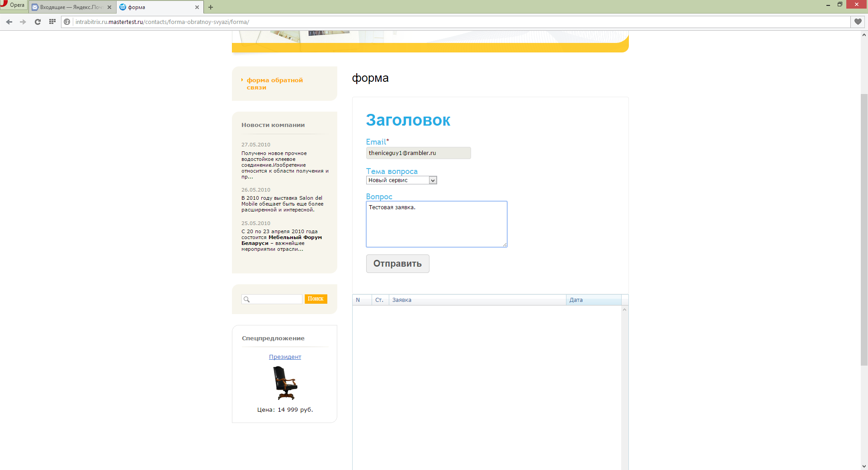
Task: Click the Вопрос text area
Action: coord(437,224)
